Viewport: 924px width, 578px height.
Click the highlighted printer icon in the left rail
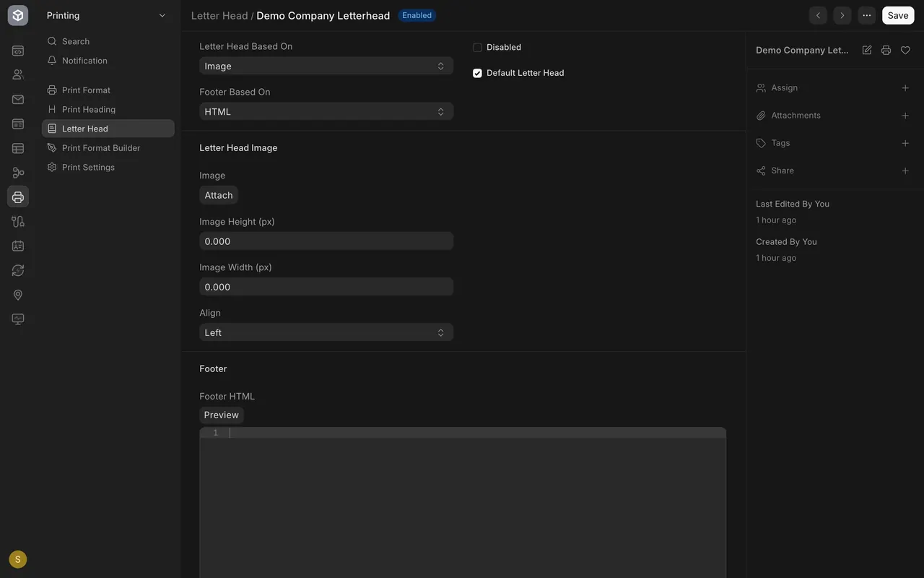pyautogui.click(x=18, y=197)
